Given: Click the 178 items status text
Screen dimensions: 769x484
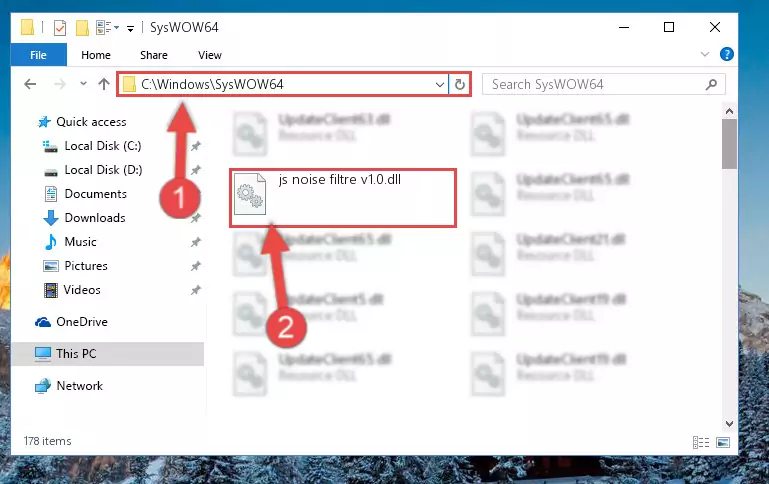Looking at the screenshot, I should tap(48, 441).
